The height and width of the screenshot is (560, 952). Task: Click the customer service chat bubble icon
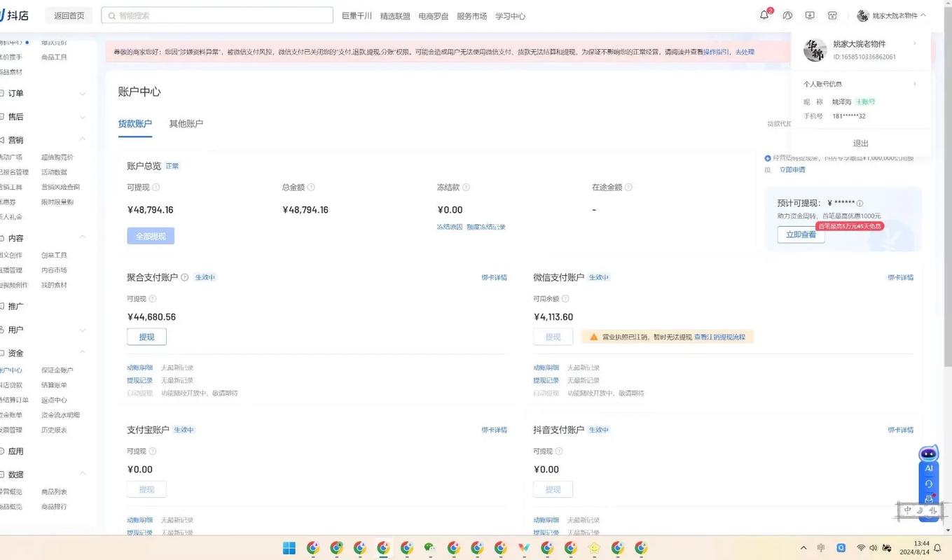(787, 15)
